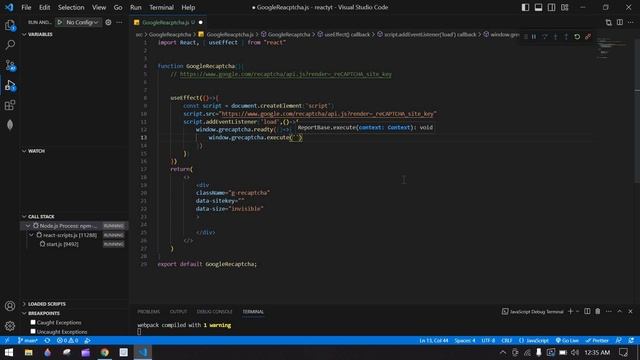Switch to the DEBUG CONSOLE tab
Viewport: 640px width, 360px height.
click(214, 311)
